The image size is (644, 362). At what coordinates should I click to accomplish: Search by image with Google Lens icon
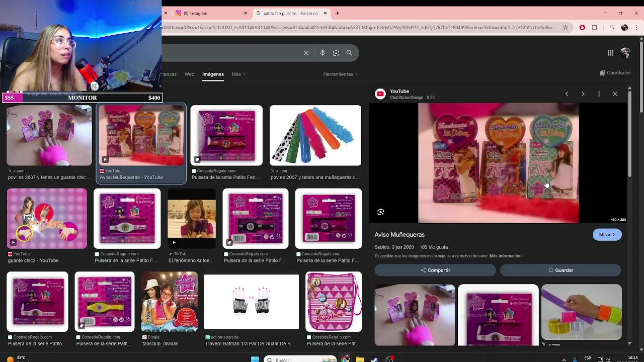(x=336, y=53)
